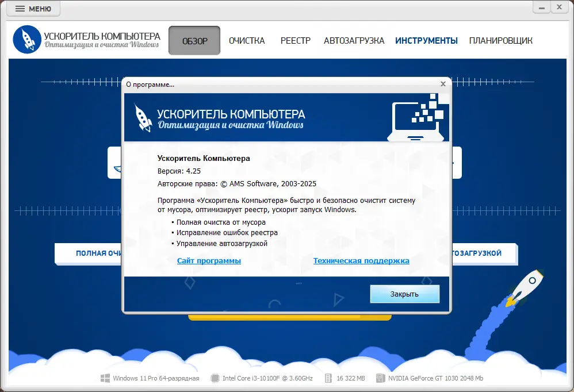Image resolution: width=574 pixels, height=392 pixels.
Task: Click the Windows icon in the status bar
Action: [x=105, y=378]
